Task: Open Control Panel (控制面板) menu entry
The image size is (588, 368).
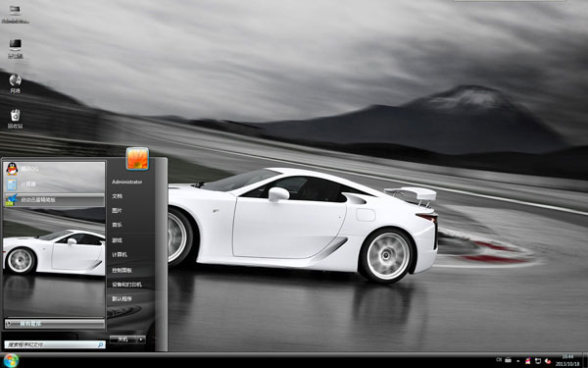Action: [122, 271]
